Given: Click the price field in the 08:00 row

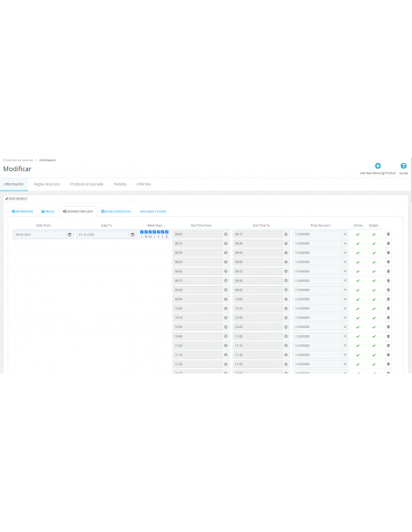Looking at the screenshot, I should [x=317, y=234].
